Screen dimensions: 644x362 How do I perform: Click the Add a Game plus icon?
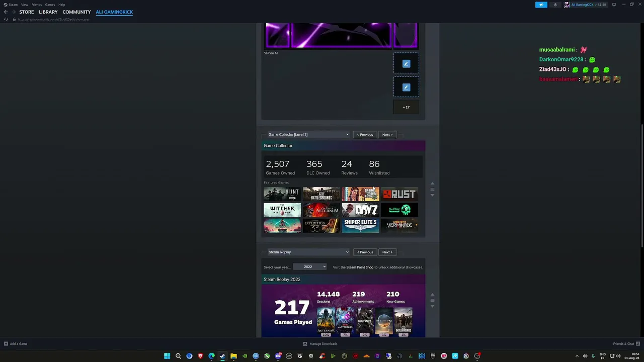tap(6, 344)
